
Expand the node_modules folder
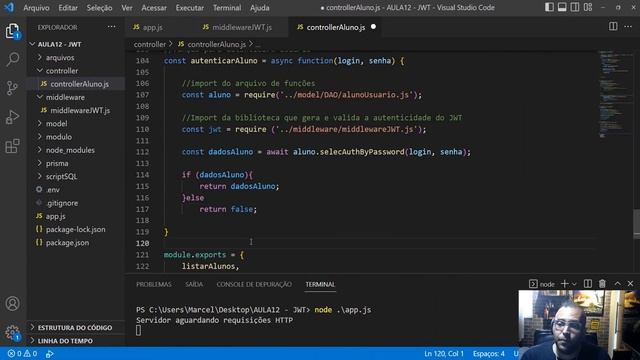76,150
